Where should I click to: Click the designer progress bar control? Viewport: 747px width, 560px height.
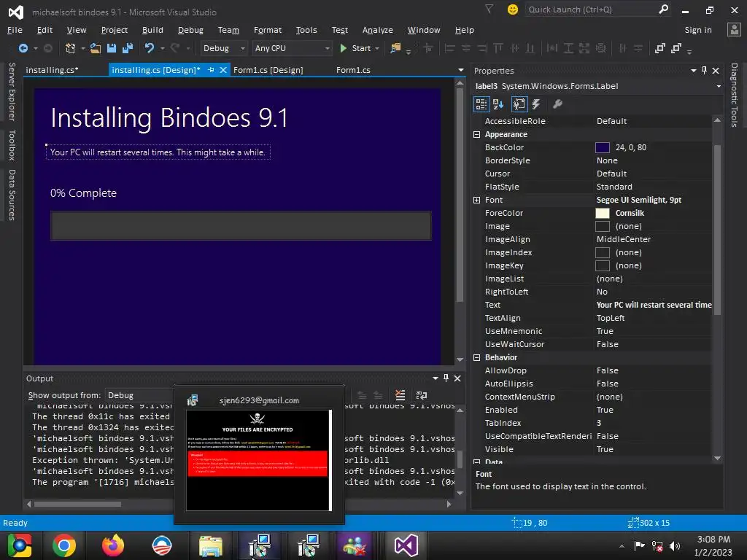(241, 225)
